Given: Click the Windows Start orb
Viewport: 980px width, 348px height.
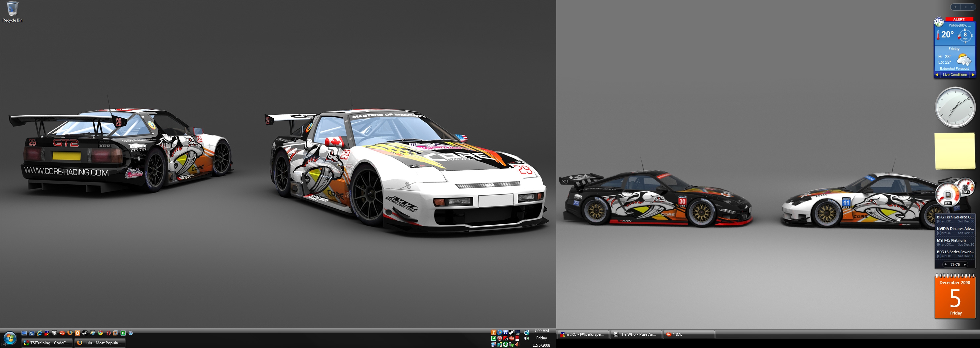Looking at the screenshot, I should pyautogui.click(x=10, y=338).
